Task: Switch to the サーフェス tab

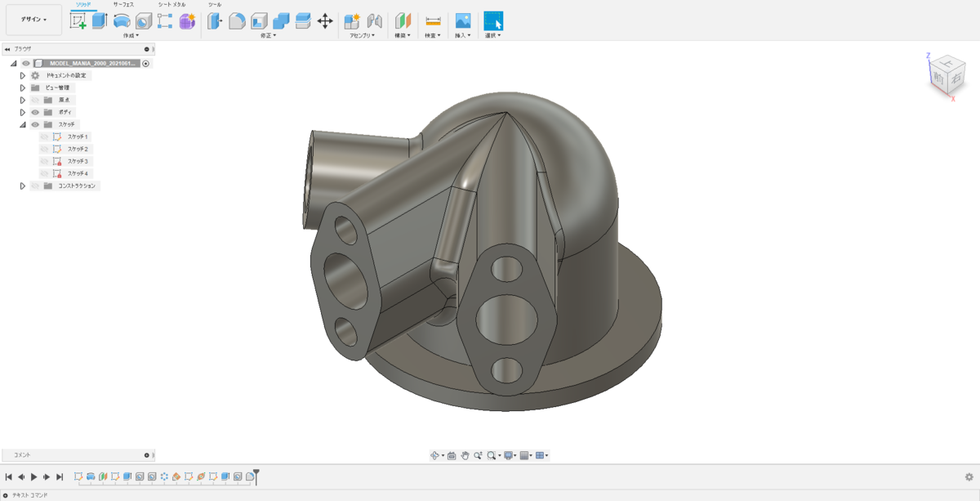Action: click(124, 5)
